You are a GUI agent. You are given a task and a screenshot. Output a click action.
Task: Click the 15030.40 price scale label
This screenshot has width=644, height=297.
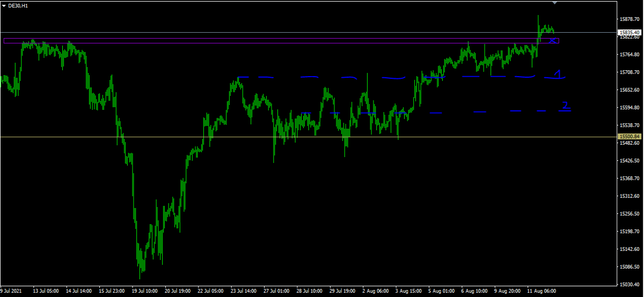coord(629,285)
